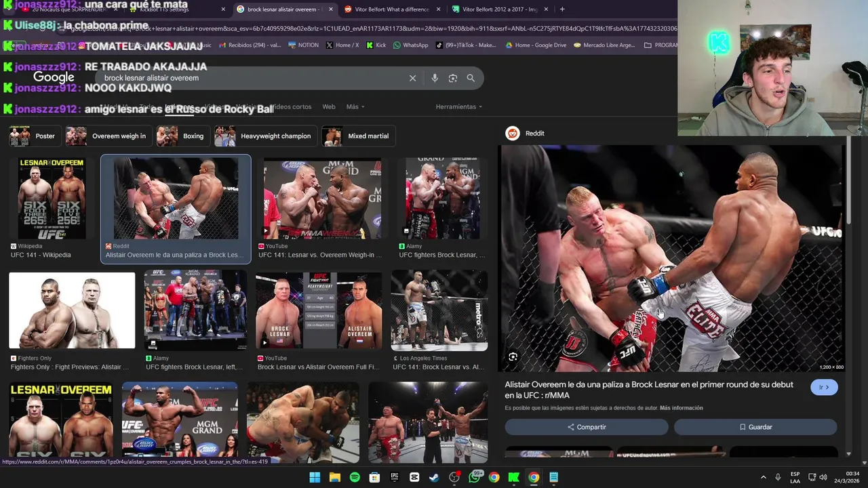Open Kick app from taskbar
The height and width of the screenshot is (488, 868).
[514, 477]
